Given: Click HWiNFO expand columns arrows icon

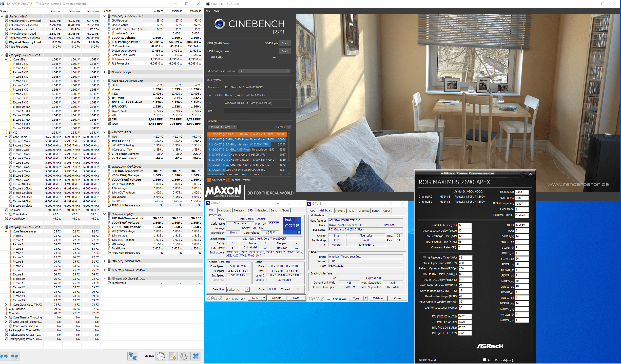Looking at the screenshot, I should coord(4,356).
